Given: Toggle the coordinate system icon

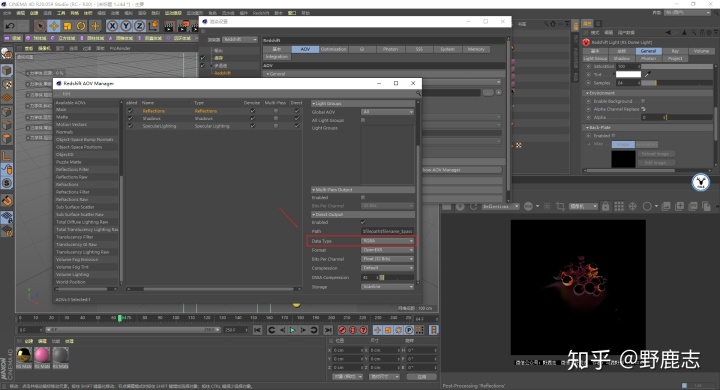Looking at the screenshot, I should point(153,26).
